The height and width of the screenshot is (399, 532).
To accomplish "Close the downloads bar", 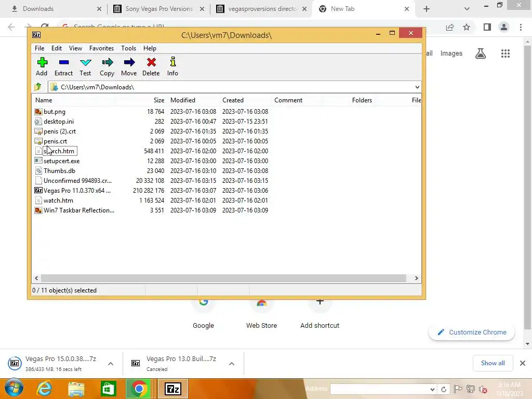I will 523,363.
